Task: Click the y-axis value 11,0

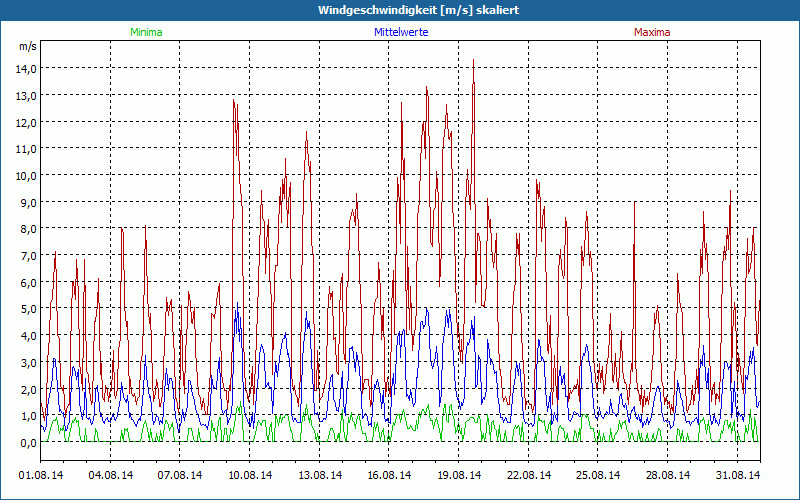Action: (27, 148)
